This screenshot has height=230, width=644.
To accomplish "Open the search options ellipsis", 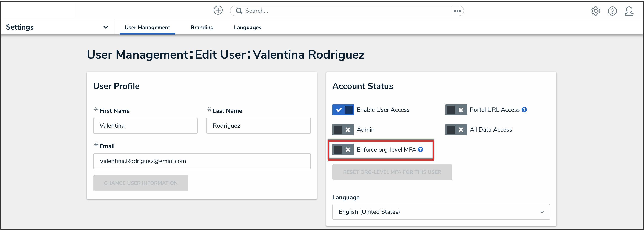I will click(x=457, y=11).
